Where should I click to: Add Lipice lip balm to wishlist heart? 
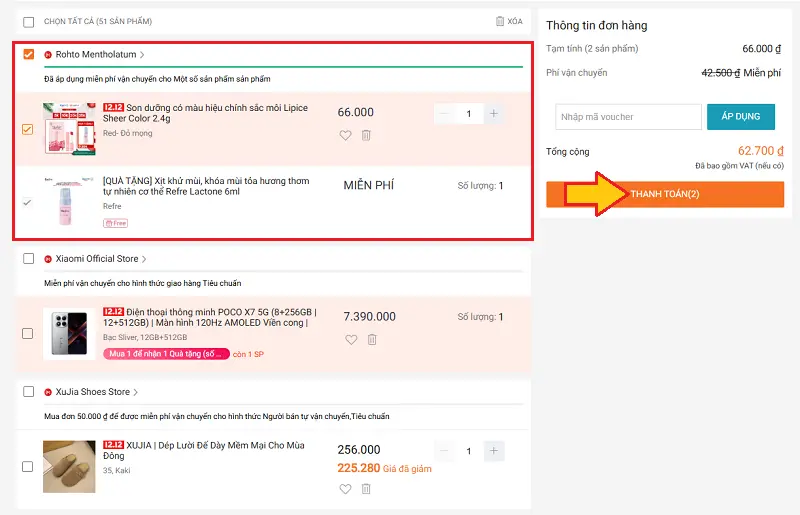point(345,135)
